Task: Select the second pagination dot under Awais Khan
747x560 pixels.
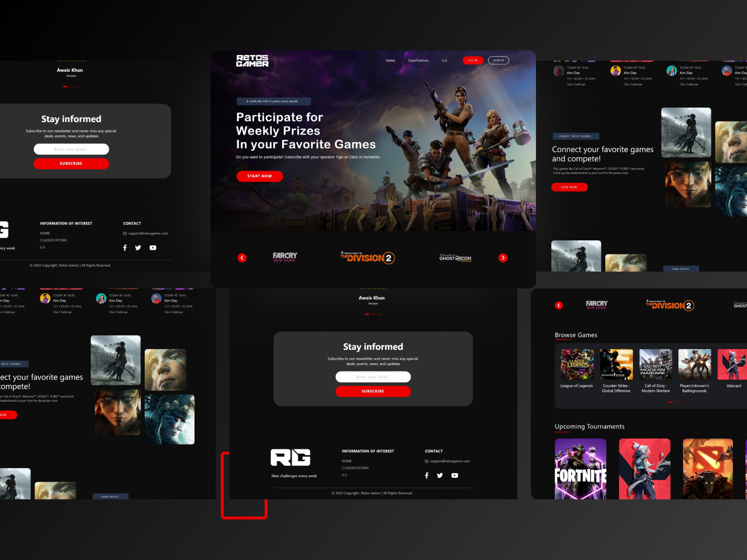Action: [x=373, y=315]
